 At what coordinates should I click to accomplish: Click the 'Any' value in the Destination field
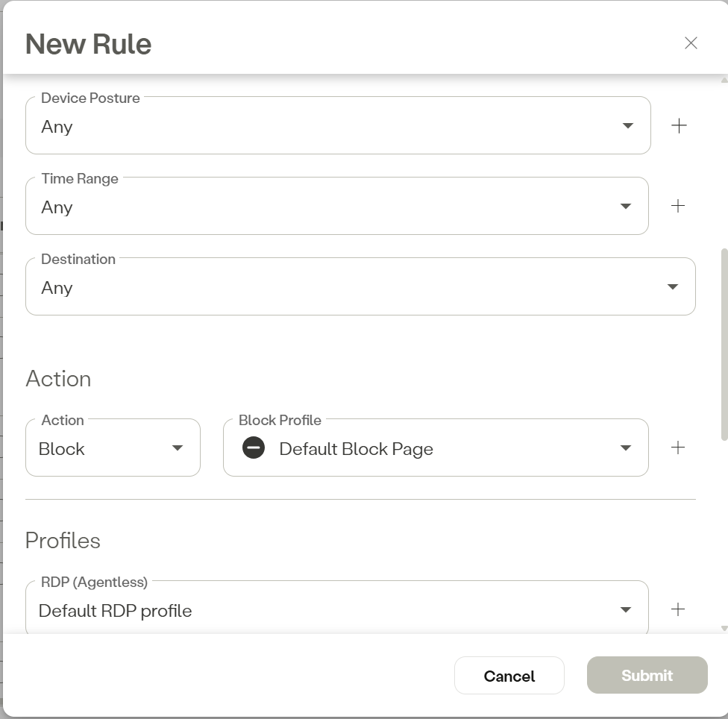pos(57,288)
